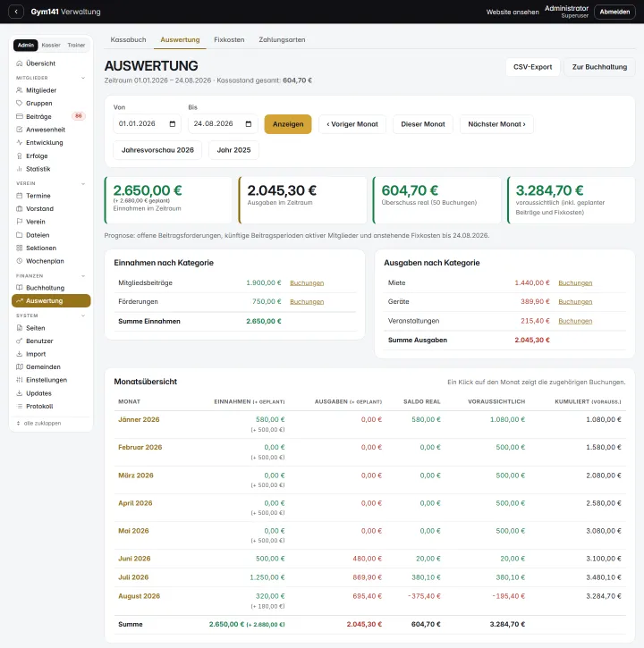Go to Nächster Monat

(x=496, y=124)
